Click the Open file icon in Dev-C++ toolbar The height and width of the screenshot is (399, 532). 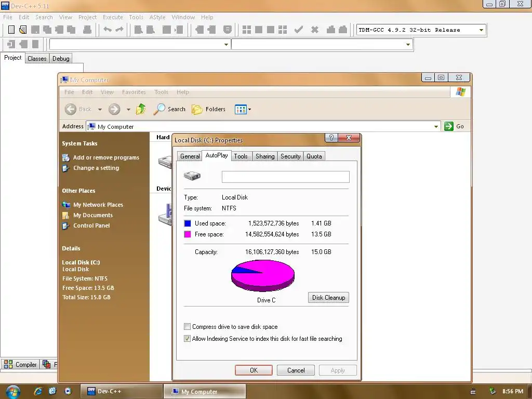click(23, 30)
